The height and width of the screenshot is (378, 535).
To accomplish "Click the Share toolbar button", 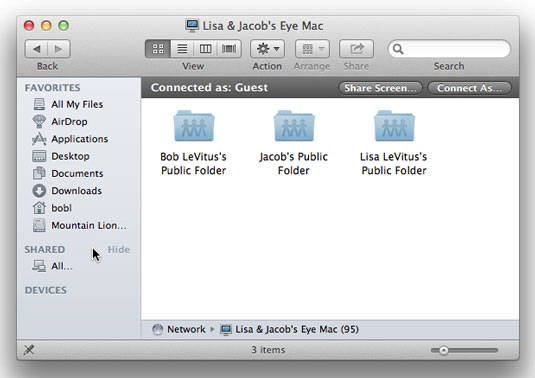I will pyautogui.click(x=356, y=49).
